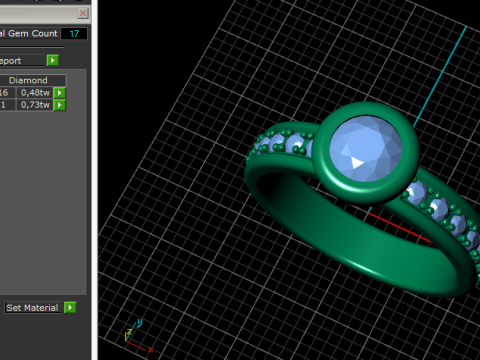480x360 pixels.
Task: Select the Diamond header cell
Action: pos(33,80)
